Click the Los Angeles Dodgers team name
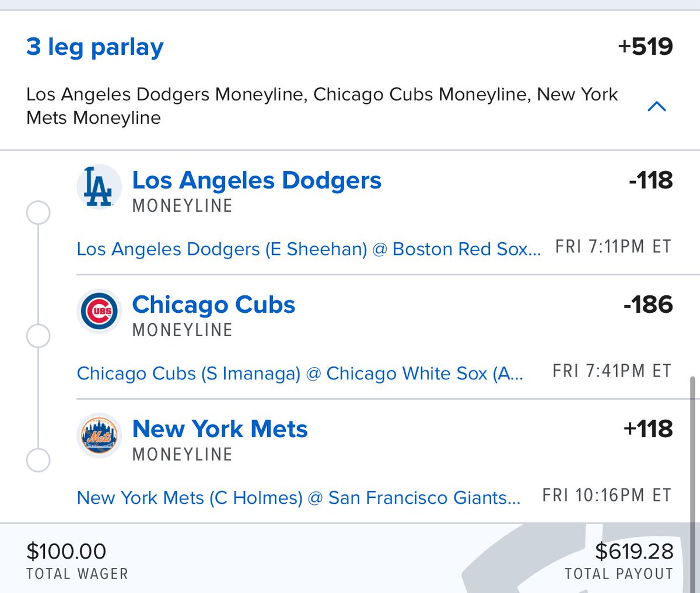 tap(257, 180)
